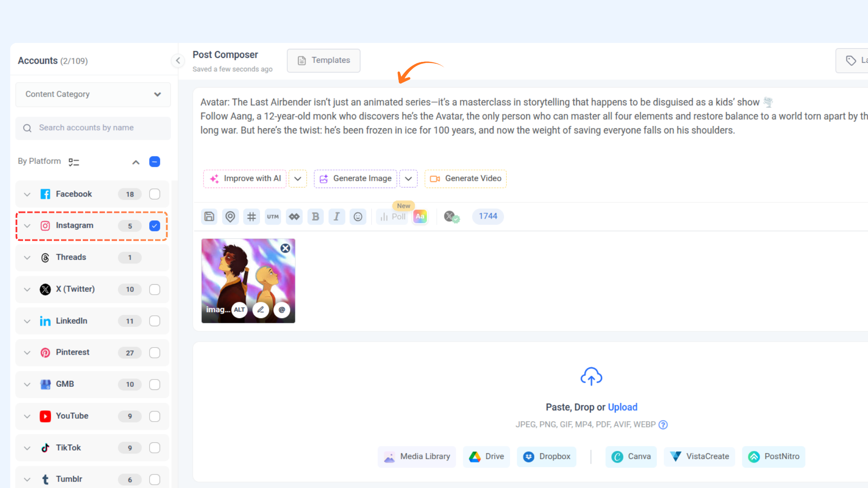
Task: Check the LinkedIn accounts checkbox
Action: tap(155, 321)
